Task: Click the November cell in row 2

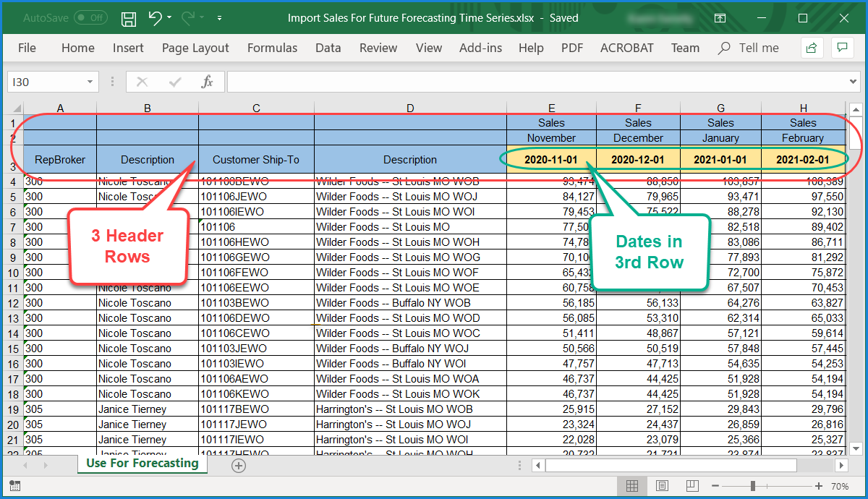Action: pos(551,137)
